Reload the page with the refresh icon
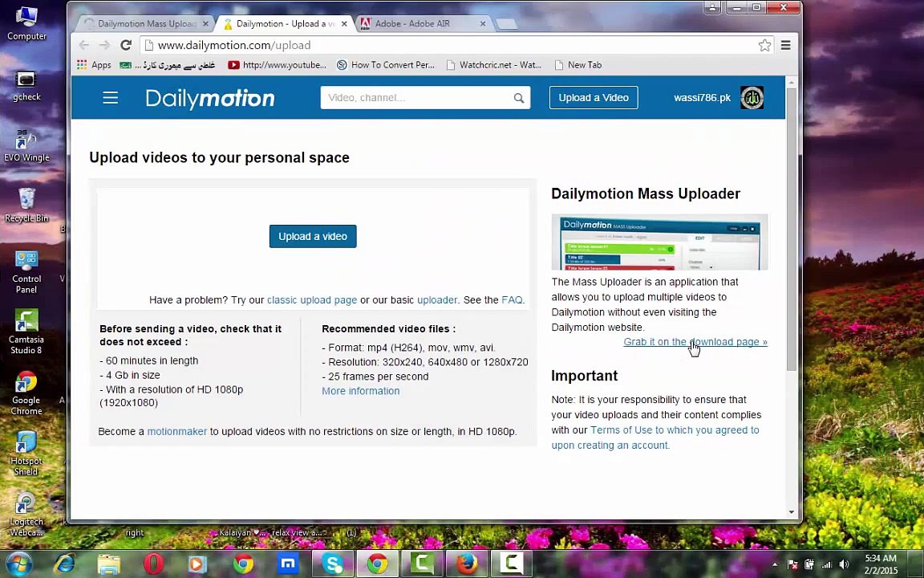 (125, 45)
